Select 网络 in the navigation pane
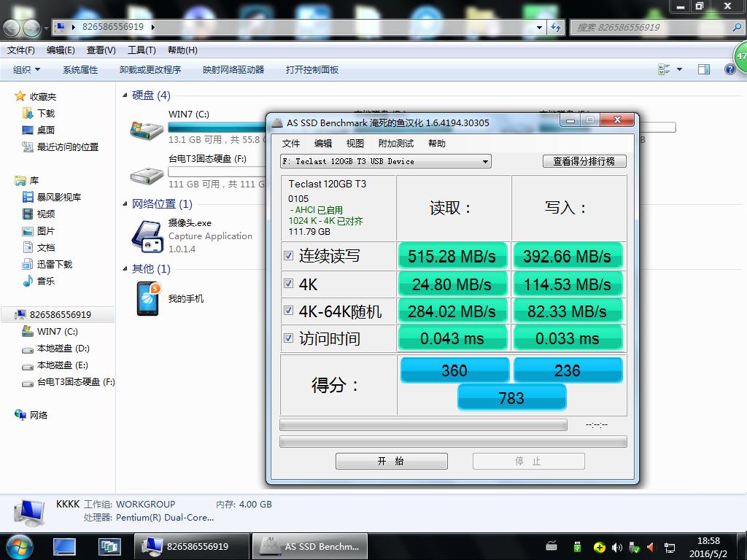Image resolution: width=747 pixels, height=560 pixels. click(31, 415)
